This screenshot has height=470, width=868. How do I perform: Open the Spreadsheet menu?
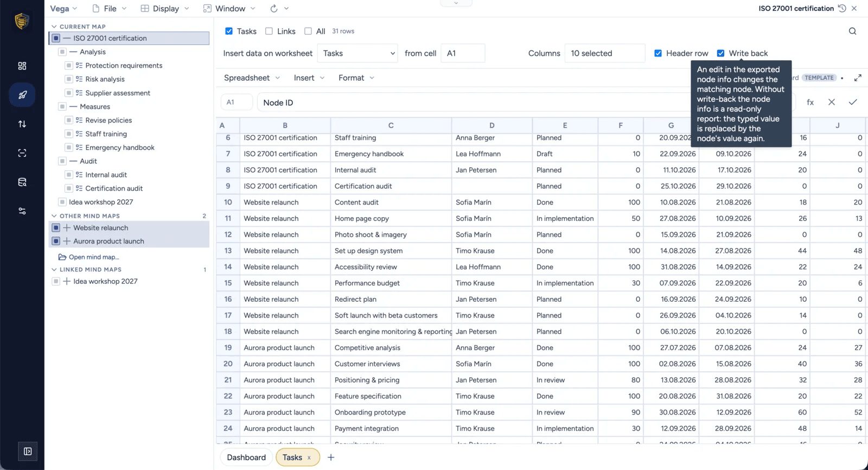(252, 78)
